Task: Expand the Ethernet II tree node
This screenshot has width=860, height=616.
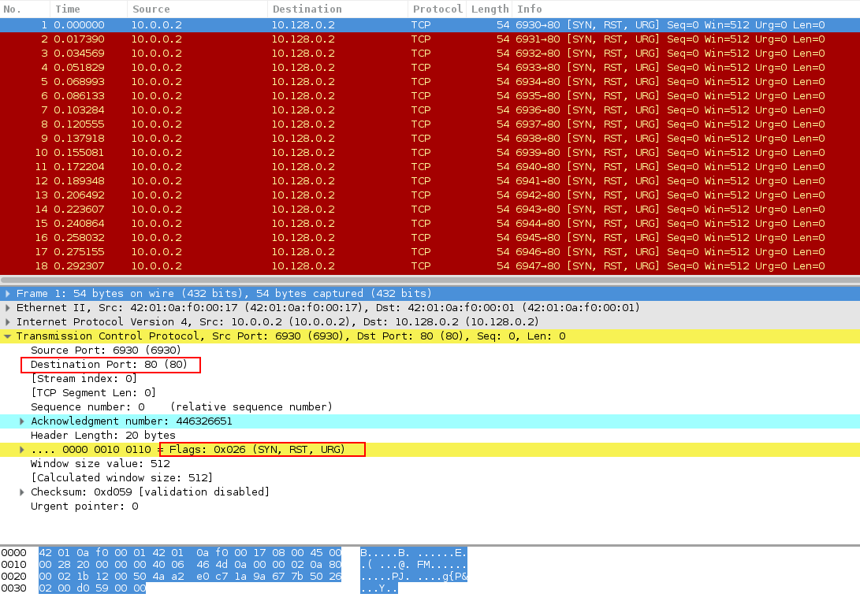Action: [x=8, y=308]
